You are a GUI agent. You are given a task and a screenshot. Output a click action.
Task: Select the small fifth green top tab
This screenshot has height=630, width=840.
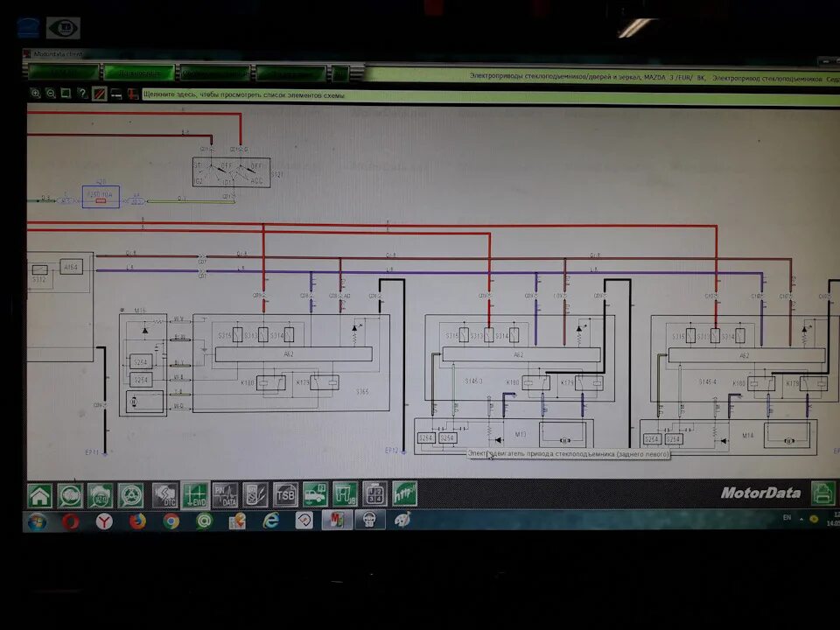340,73
